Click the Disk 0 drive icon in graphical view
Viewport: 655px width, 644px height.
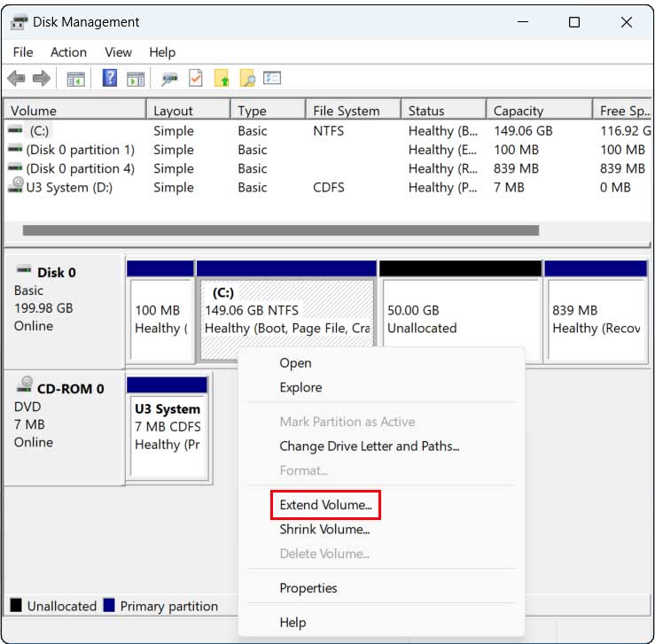[x=24, y=269]
